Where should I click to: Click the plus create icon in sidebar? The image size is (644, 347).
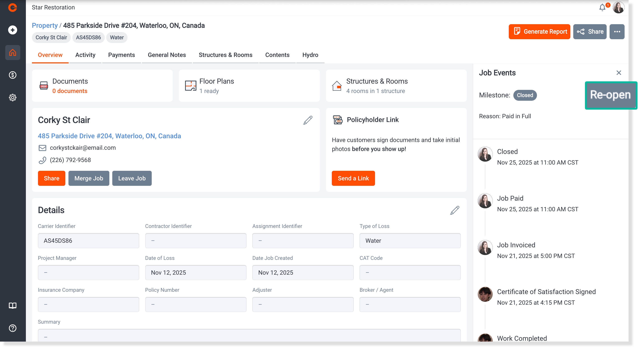(x=13, y=30)
